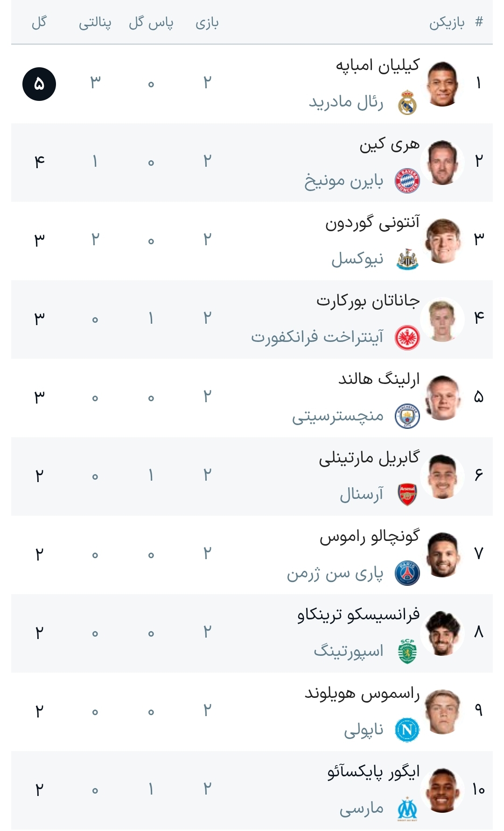The width and height of the screenshot is (504, 831).
Task: Open player name کیلیان امباپه
Action: [x=378, y=65]
